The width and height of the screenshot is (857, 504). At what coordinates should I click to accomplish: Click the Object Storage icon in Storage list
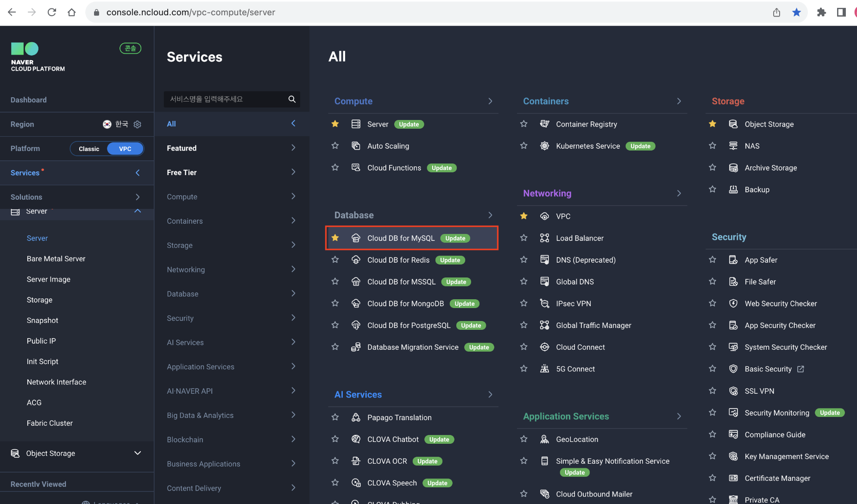click(x=733, y=124)
